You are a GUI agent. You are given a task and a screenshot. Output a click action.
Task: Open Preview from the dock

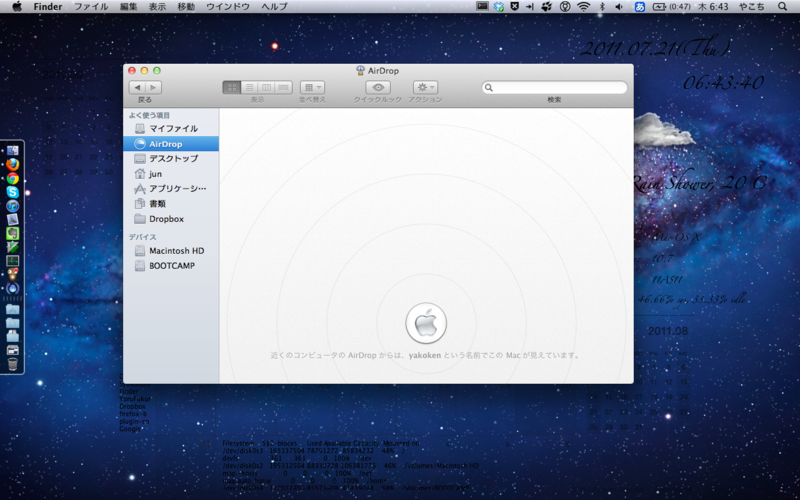(x=13, y=220)
